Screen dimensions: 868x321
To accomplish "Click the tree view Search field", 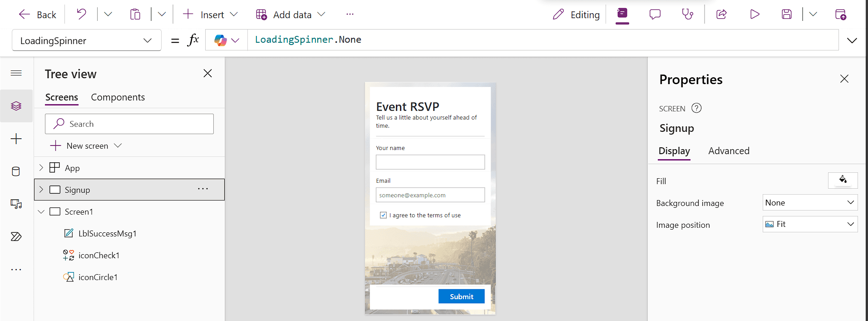I will pos(129,124).
